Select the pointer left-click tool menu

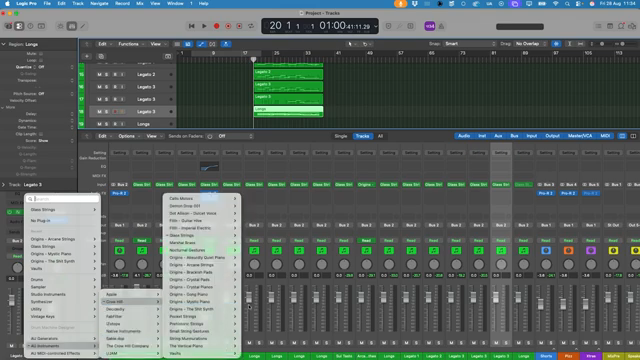click(x=351, y=44)
